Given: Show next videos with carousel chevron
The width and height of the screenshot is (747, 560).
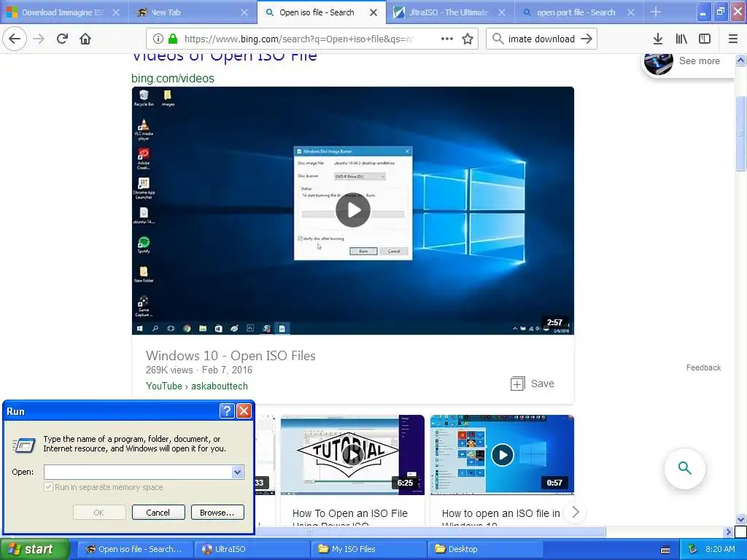Looking at the screenshot, I should [576, 512].
